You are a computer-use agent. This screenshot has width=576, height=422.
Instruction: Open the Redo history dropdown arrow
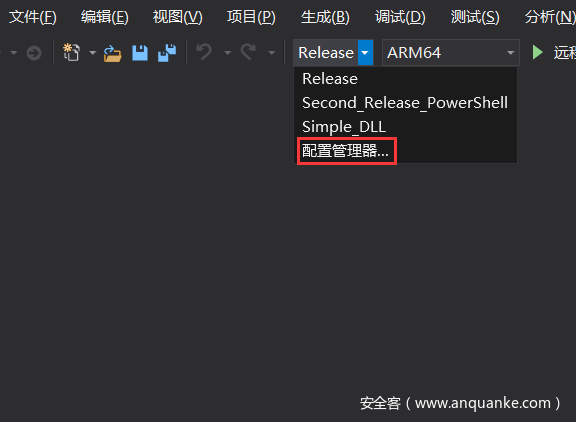(x=271, y=53)
